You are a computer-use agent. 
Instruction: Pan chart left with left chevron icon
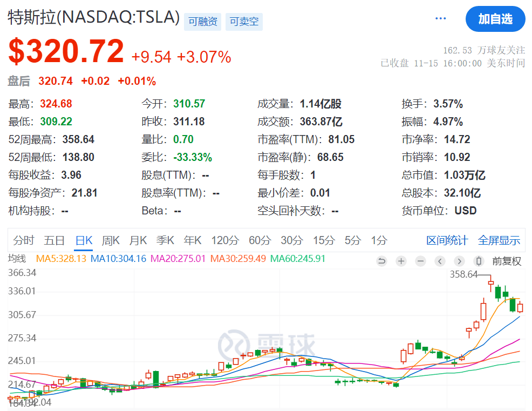pyautogui.click(x=440, y=261)
